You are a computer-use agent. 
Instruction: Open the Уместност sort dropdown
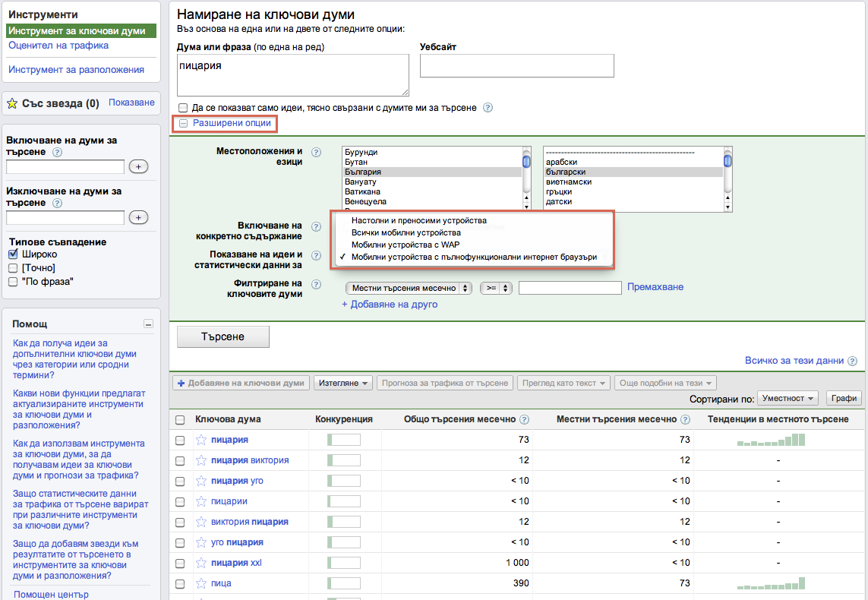[x=788, y=398]
